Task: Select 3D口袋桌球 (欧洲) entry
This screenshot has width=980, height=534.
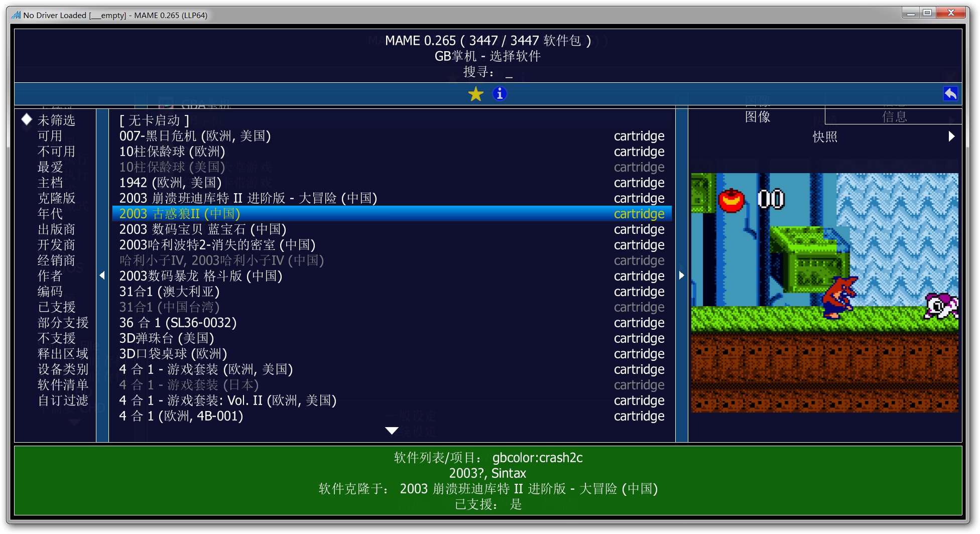Action: (x=392, y=354)
